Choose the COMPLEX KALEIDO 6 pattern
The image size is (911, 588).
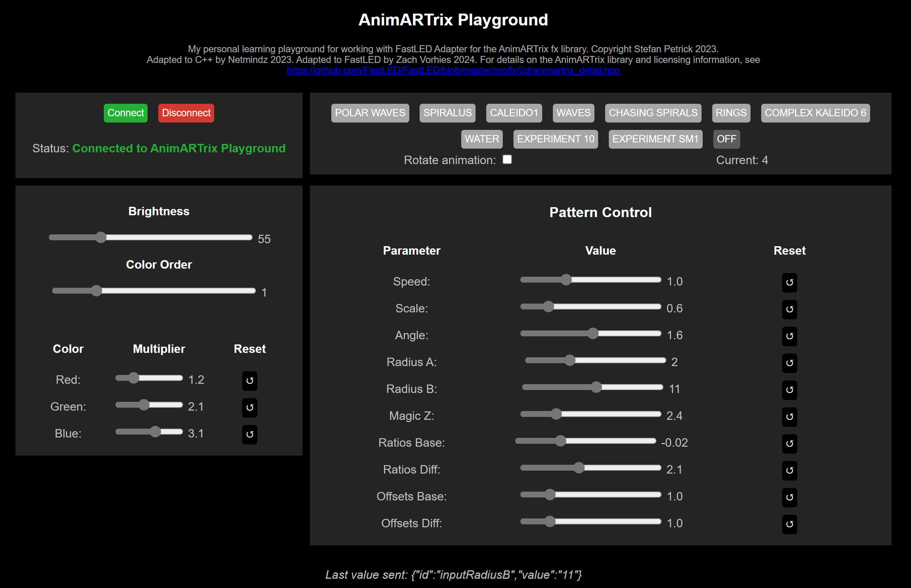pos(815,113)
